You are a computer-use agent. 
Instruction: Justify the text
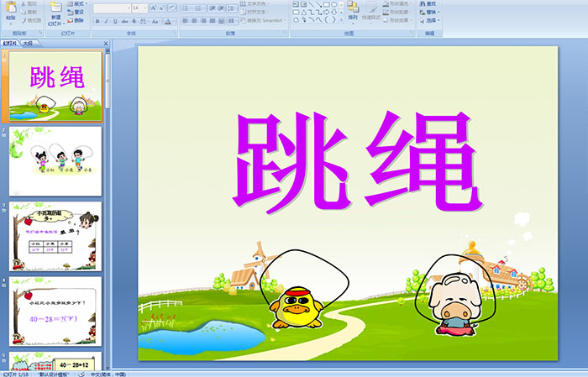213,21
